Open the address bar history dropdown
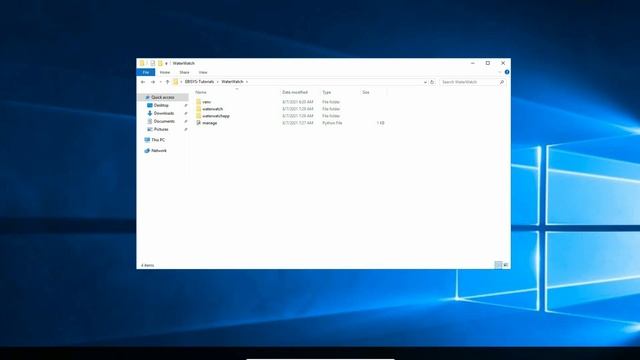 coord(425,82)
